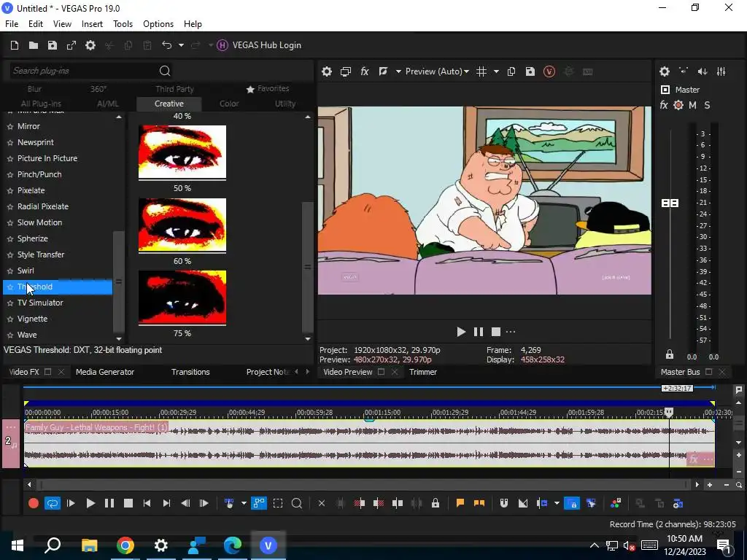747x560 pixels.
Task: Favorite the Swirl plug-in star
Action: 10,271
